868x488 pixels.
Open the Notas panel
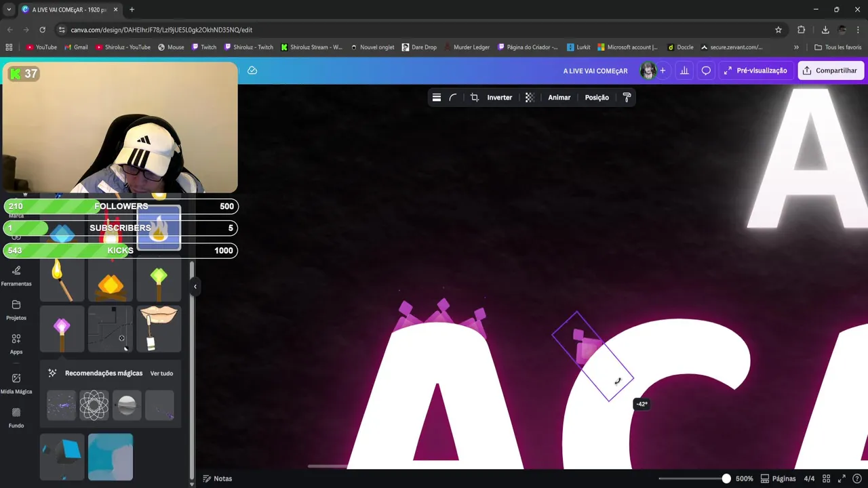(x=218, y=479)
